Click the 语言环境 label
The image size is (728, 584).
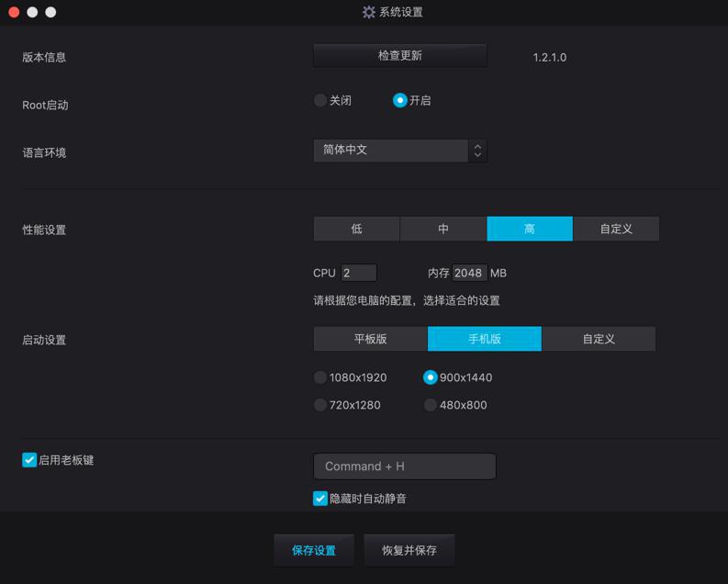44,152
